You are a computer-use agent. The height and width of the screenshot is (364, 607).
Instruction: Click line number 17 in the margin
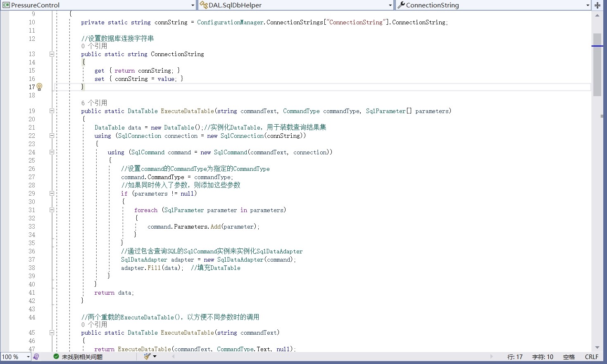[32, 87]
